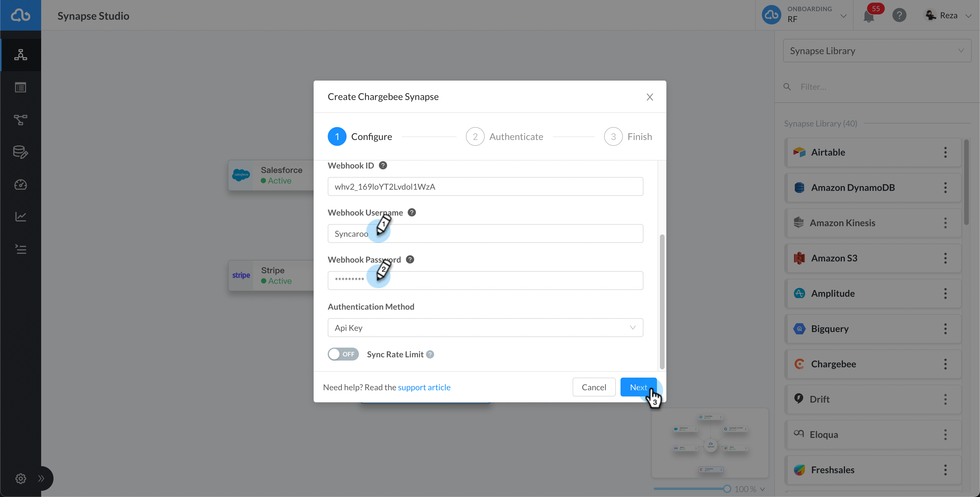The height and width of the screenshot is (497, 980).
Task: Select Bigquery in the library
Action: click(x=873, y=329)
